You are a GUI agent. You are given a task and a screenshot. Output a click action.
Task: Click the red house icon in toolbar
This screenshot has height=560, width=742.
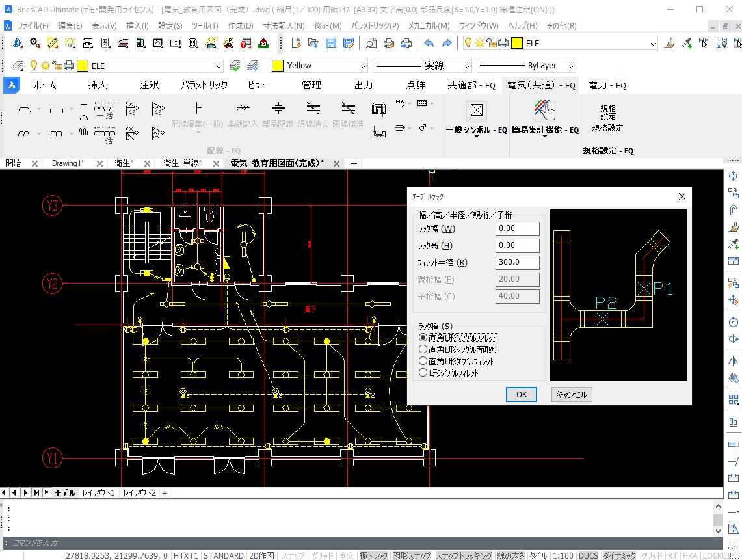(x=263, y=43)
